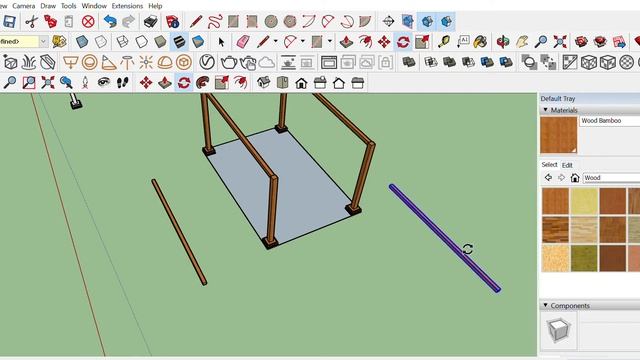Collapse the Components panel
640x360 pixels.
(546, 305)
